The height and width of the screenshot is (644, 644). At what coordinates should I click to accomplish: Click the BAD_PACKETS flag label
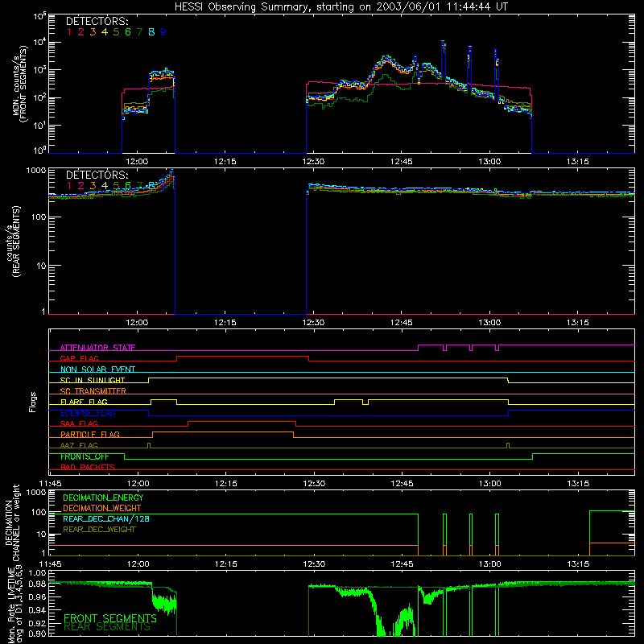coord(88,467)
